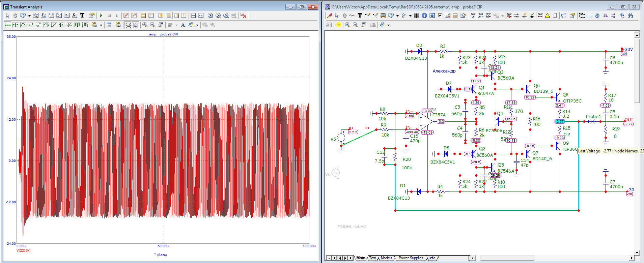The width and height of the screenshot is (644, 263).
Task: Expand the page list dropdown left of tabs
Action: coord(329,258)
